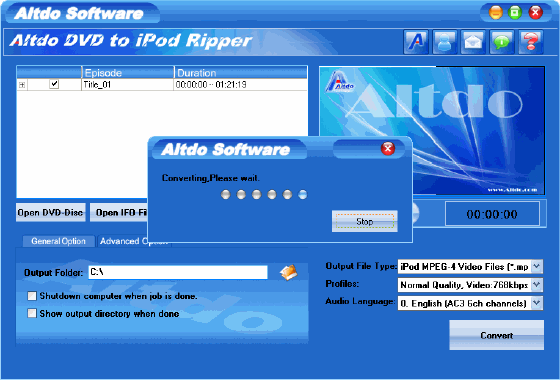Minimize main window with orange button
This screenshot has width=560, height=380.
coord(496,13)
